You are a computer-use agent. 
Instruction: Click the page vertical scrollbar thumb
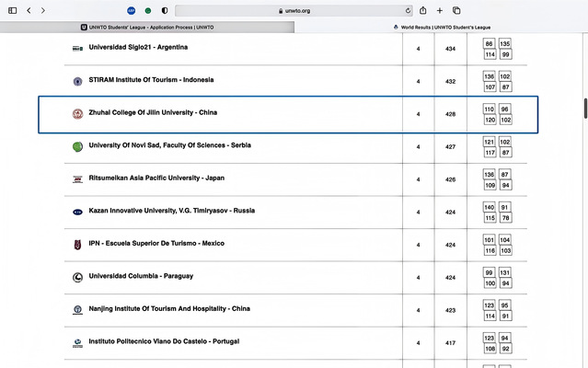(585, 106)
